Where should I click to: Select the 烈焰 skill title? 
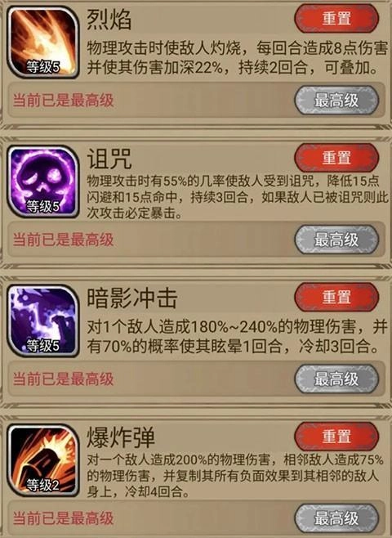(109, 20)
